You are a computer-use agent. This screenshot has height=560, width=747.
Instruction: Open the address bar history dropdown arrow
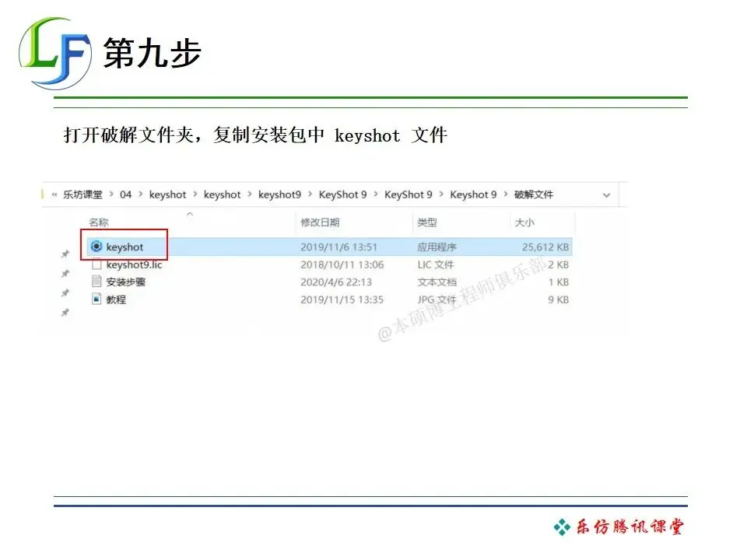(606, 194)
